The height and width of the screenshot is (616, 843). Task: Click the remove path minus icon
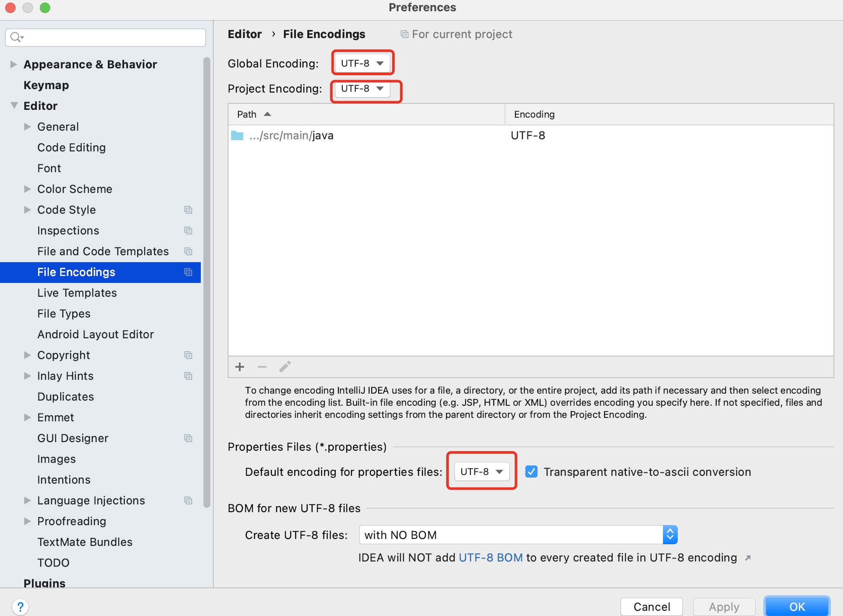pos(262,367)
